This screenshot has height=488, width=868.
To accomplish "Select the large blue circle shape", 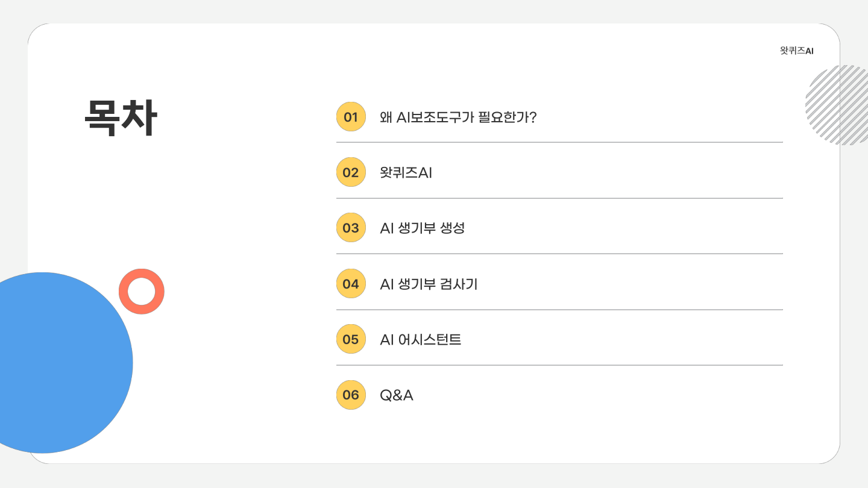I will pos(54,363).
